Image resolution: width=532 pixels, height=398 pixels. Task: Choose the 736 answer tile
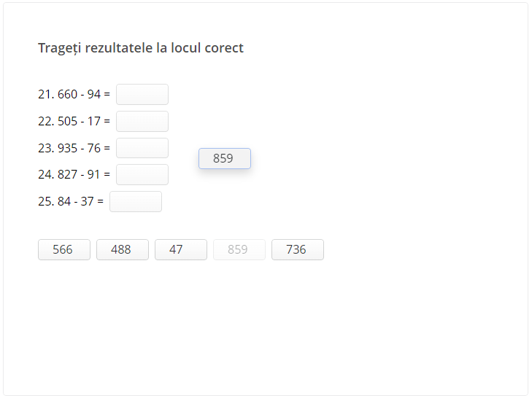pyautogui.click(x=298, y=250)
